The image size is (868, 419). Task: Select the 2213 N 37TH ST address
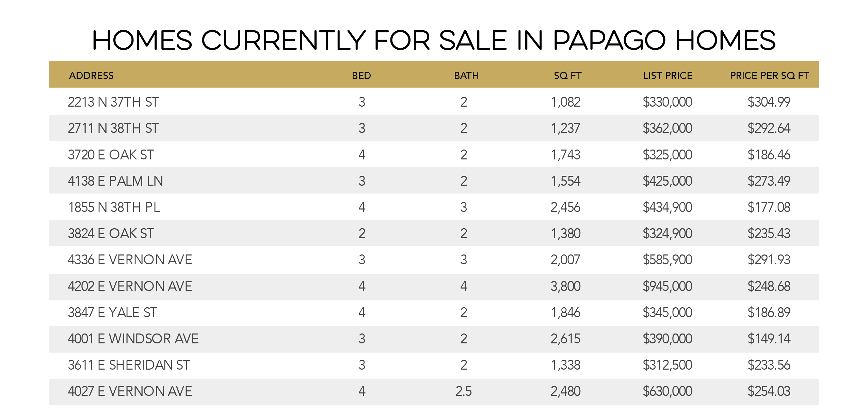pyautogui.click(x=113, y=102)
